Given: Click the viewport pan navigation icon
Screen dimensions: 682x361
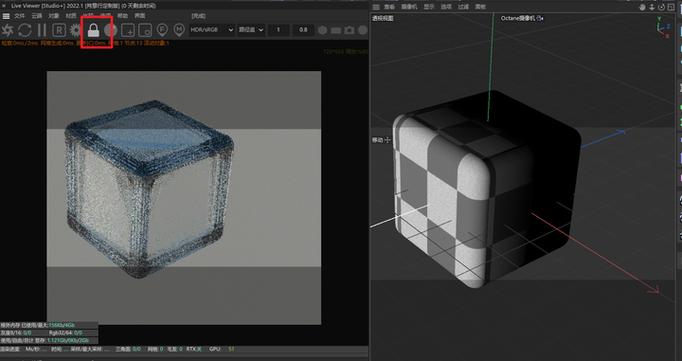Looking at the screenshot, I should [643, 7].
